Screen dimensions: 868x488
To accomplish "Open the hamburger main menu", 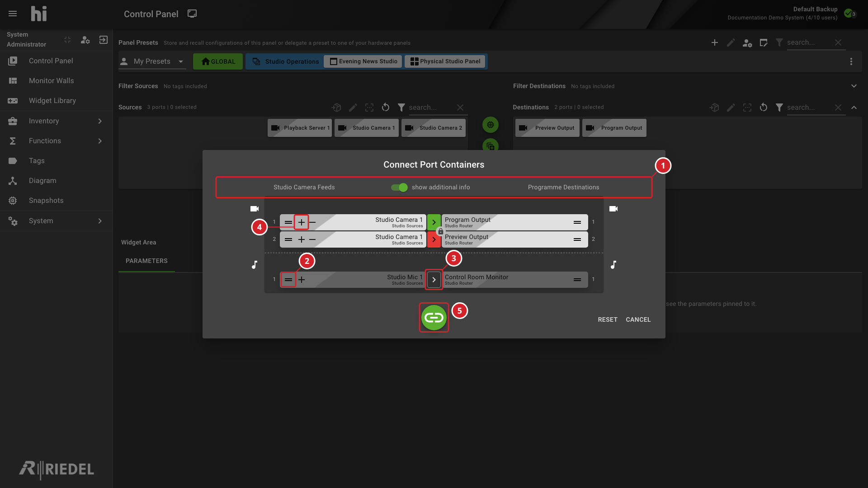I will 13,14.
